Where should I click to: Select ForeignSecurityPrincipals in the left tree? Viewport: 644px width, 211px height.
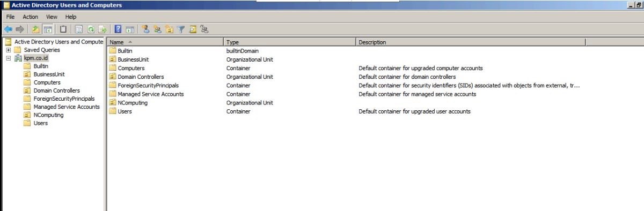64,99
